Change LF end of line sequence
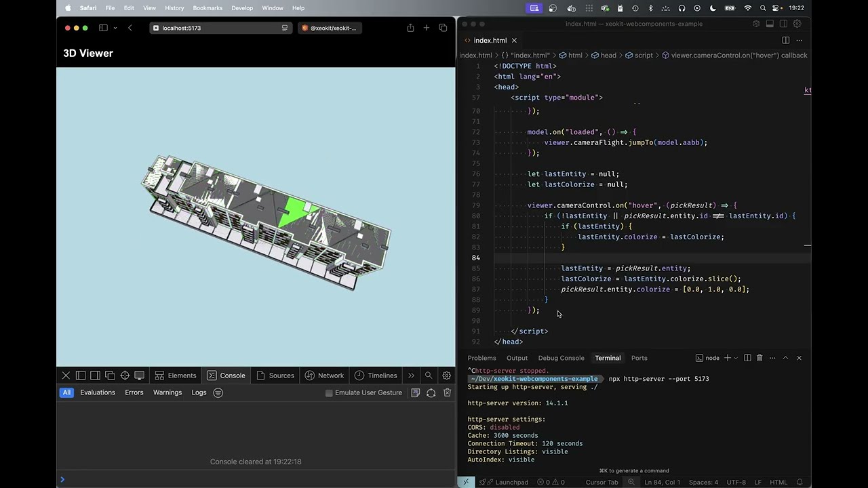Screen dimensions: 868x488 point(758,483)
